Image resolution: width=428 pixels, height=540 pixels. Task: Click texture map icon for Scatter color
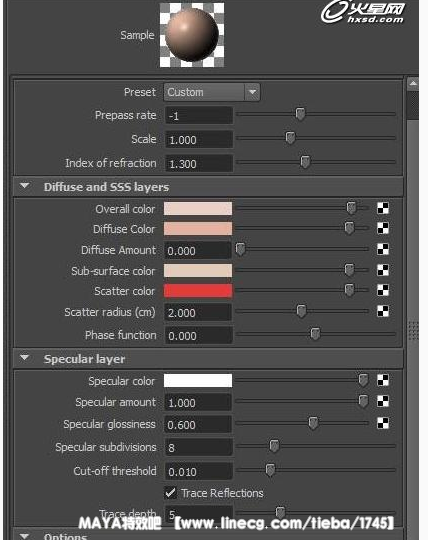(383, 290)
